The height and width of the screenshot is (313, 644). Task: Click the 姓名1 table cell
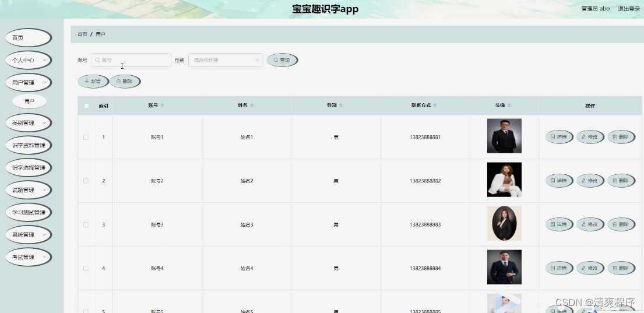[x=247, y=137]
